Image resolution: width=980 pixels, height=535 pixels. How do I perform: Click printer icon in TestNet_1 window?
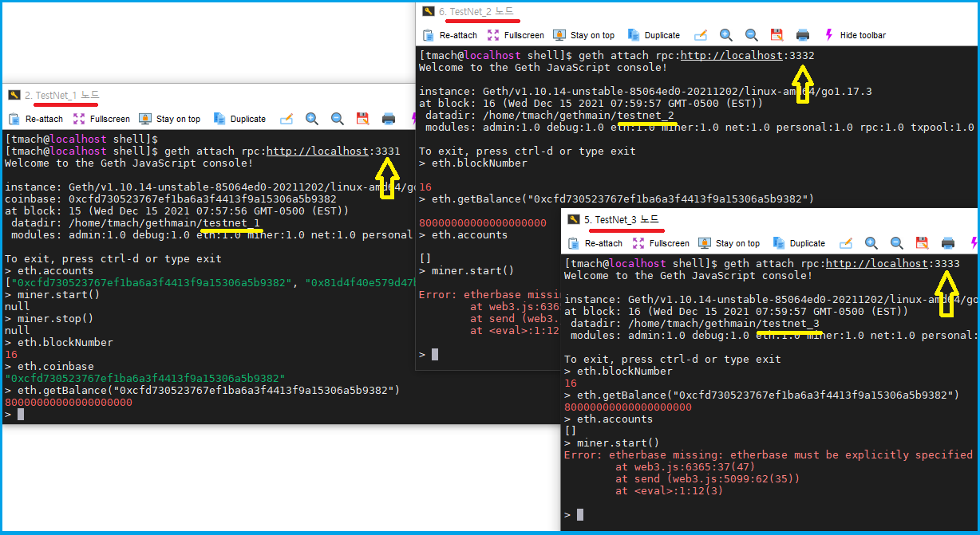point(389,119)
